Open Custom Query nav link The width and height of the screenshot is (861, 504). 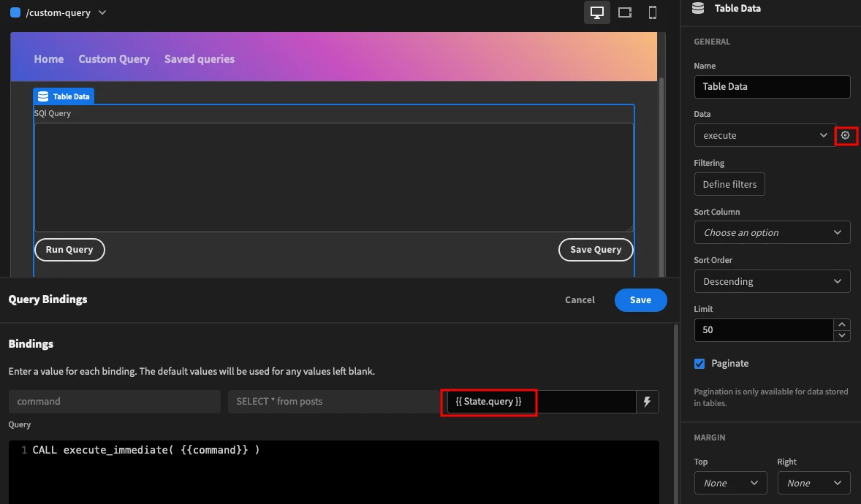pos(114,58)
